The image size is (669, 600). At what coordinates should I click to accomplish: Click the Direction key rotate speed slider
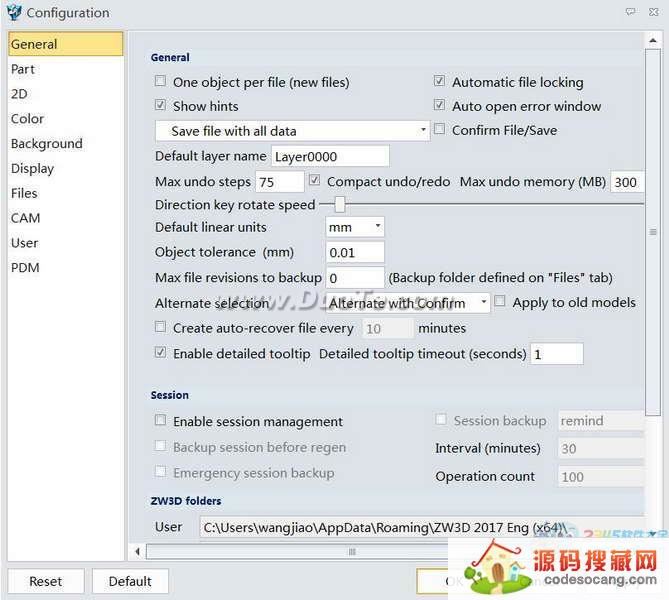[x=340, y=205]
